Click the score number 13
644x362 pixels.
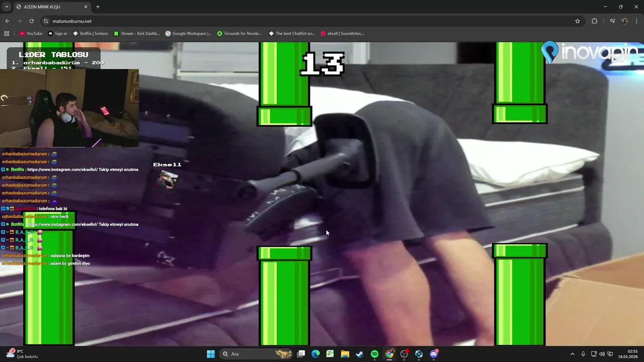(x=323, y=64)
